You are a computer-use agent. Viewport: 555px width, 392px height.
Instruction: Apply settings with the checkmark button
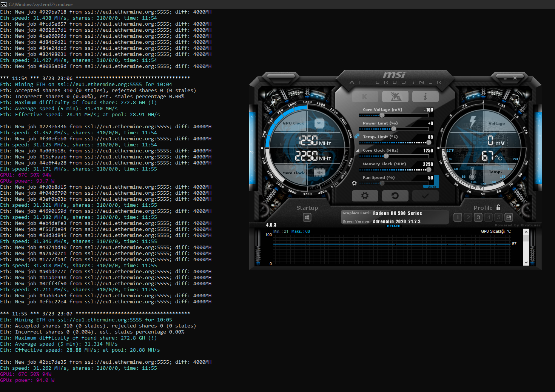[x=425, y=195]
